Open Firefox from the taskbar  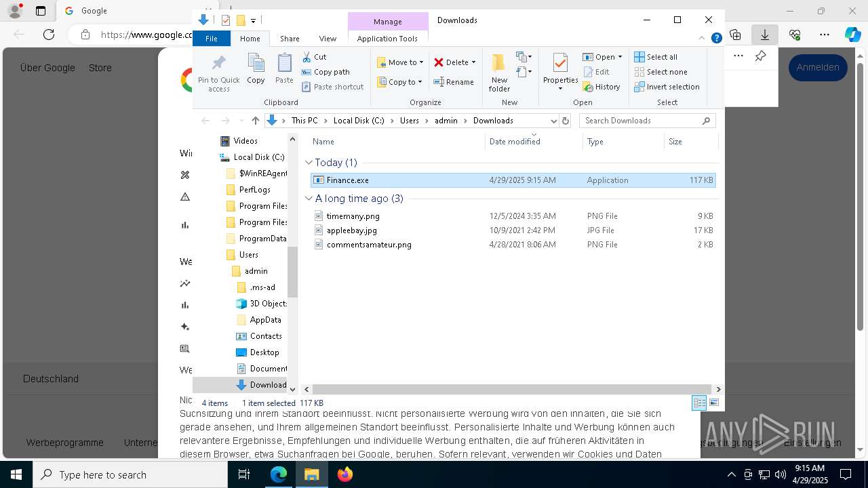(345, 474)
